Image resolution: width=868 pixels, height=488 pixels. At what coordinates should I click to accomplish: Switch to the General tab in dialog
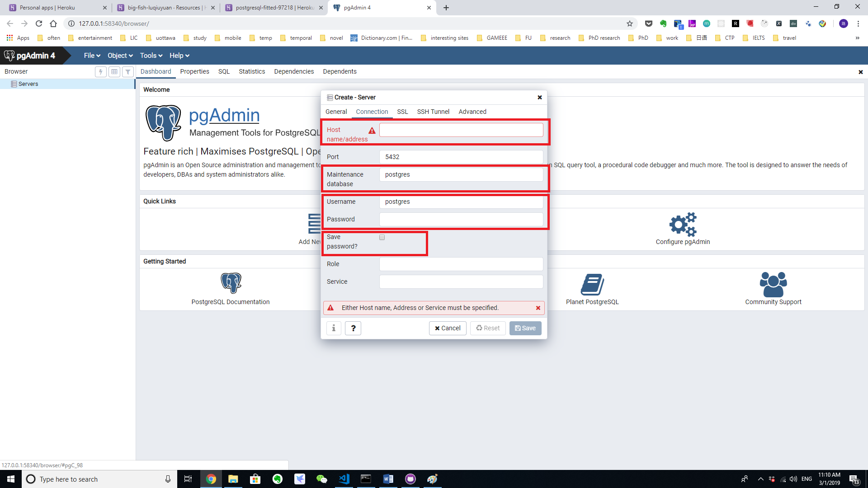336,112
